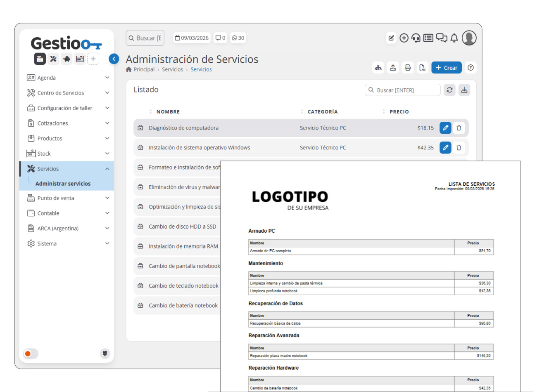Open the user profile avatar
537x392 pixels.
pos(469,38)
